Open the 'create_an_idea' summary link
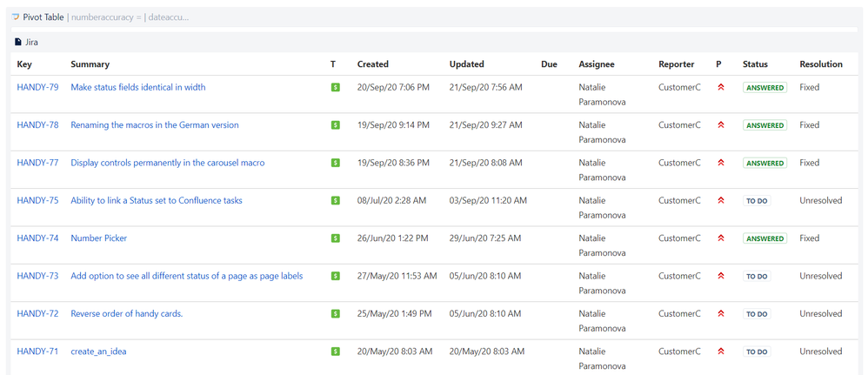Image resolution: width=868 pixels, height=375 pixels. (x=98, y=352)
